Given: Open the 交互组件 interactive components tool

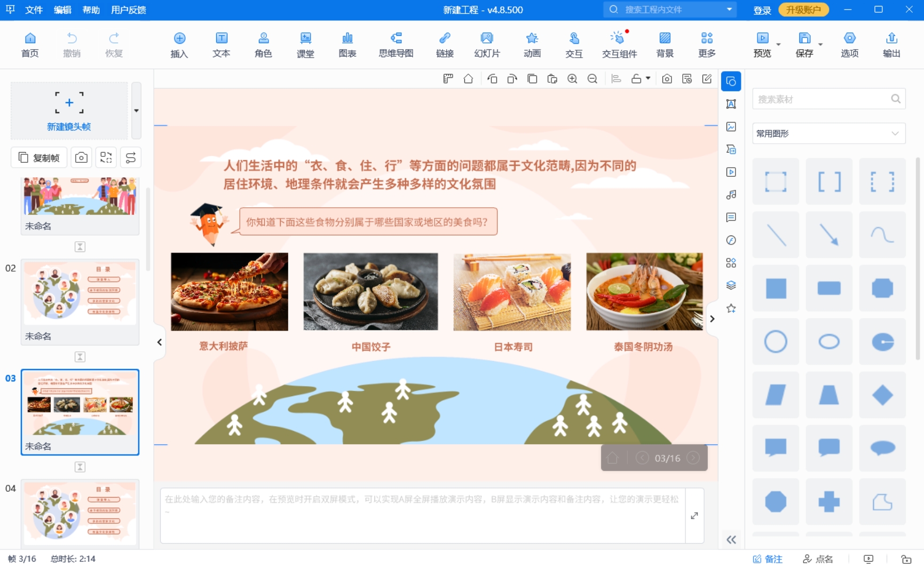Looking at the screenshot, I should (x=619, y=45).
